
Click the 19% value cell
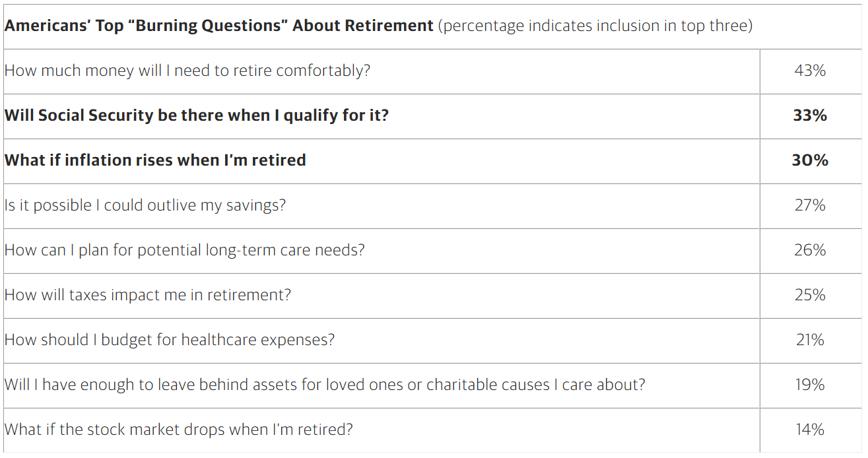(810, 385)
